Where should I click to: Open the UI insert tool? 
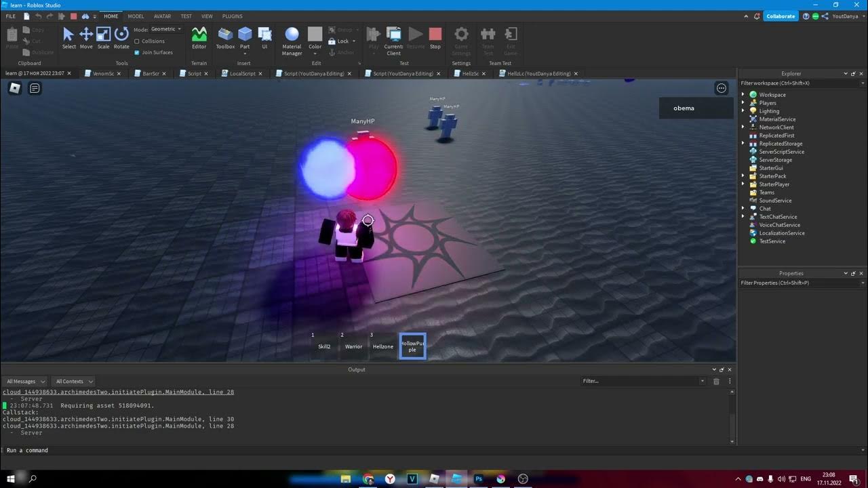pos(264,38)
